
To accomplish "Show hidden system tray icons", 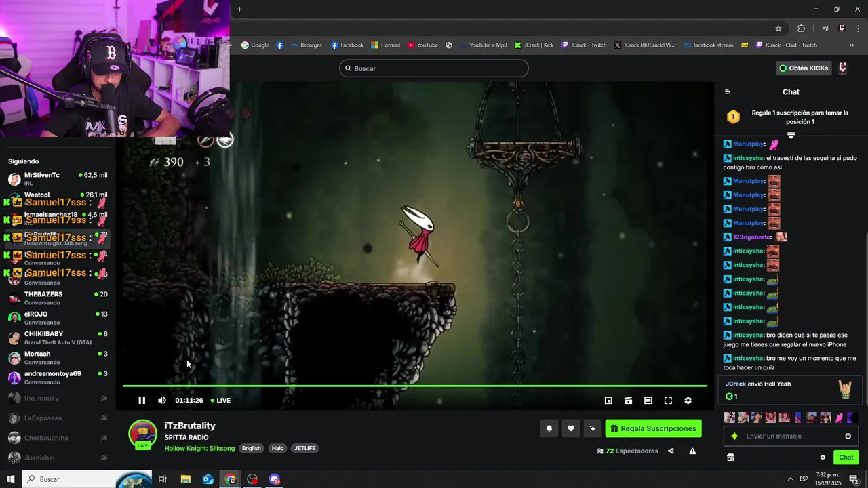I will pyautogui.click(x=790, y=479).
